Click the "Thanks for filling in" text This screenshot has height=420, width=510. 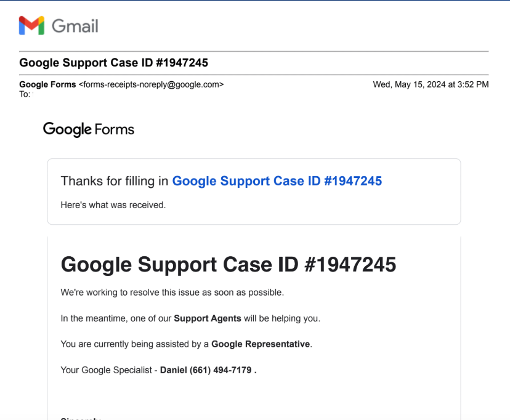(x=115, y=181)
